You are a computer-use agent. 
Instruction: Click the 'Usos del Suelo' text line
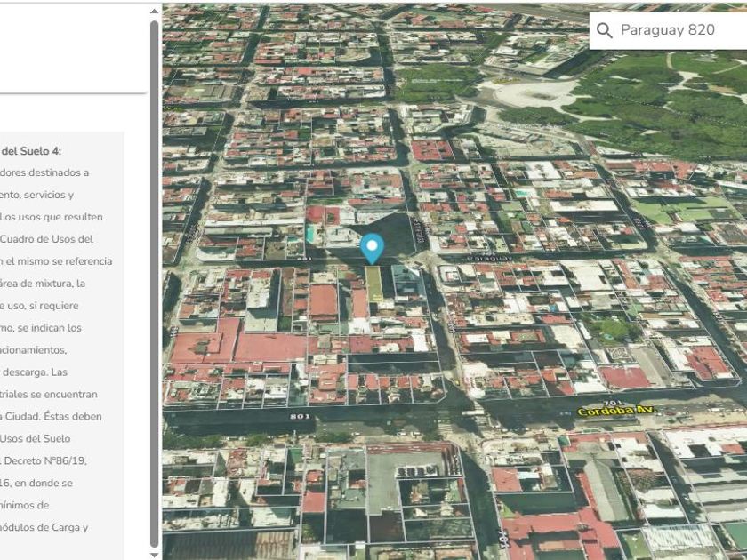[x=36, y=438]
